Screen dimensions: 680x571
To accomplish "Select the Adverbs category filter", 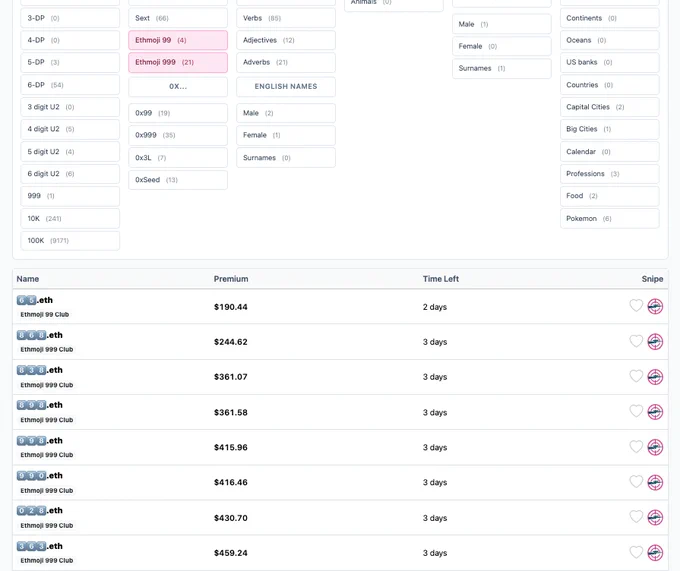I will click(x=286, y=62).
